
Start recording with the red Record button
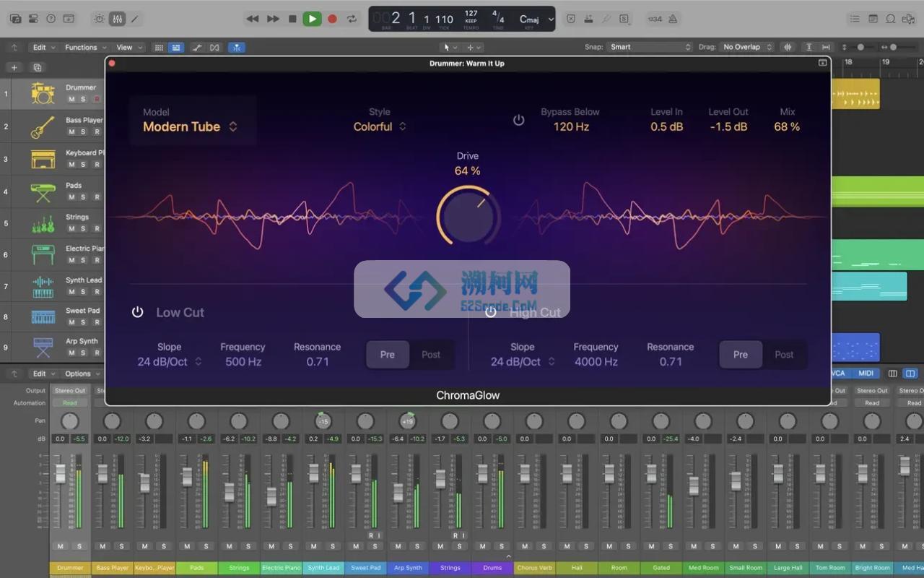[332, 19]
